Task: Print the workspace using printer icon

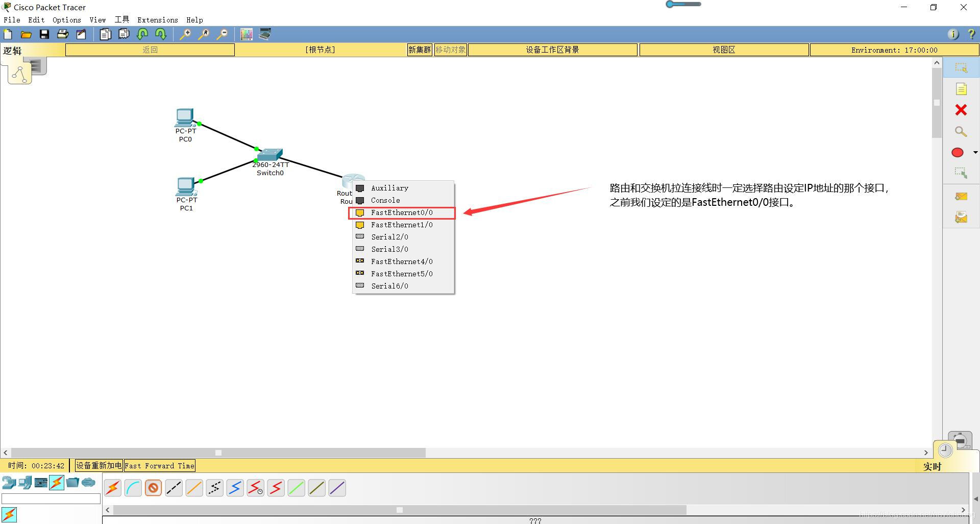Action: point(63,34)
